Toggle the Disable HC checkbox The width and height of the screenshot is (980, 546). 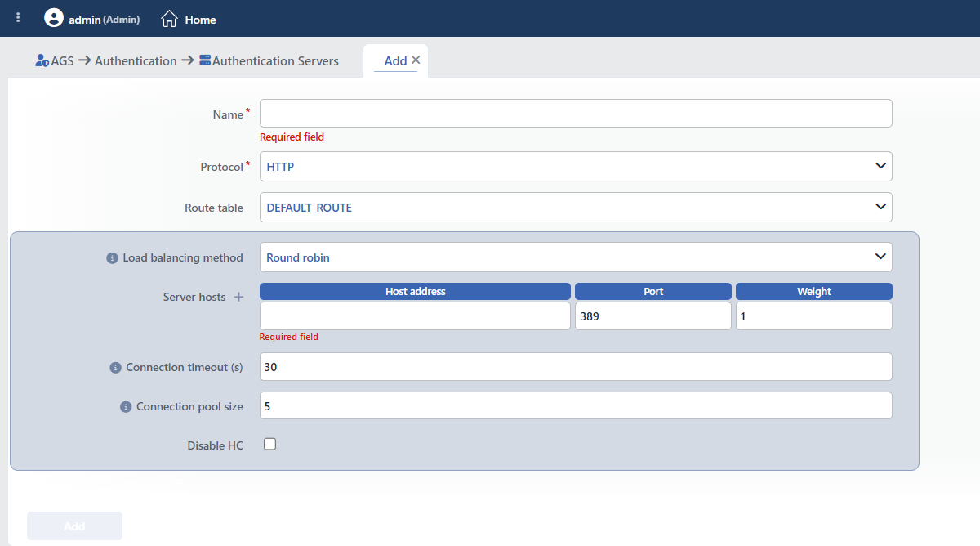(270, 444)
